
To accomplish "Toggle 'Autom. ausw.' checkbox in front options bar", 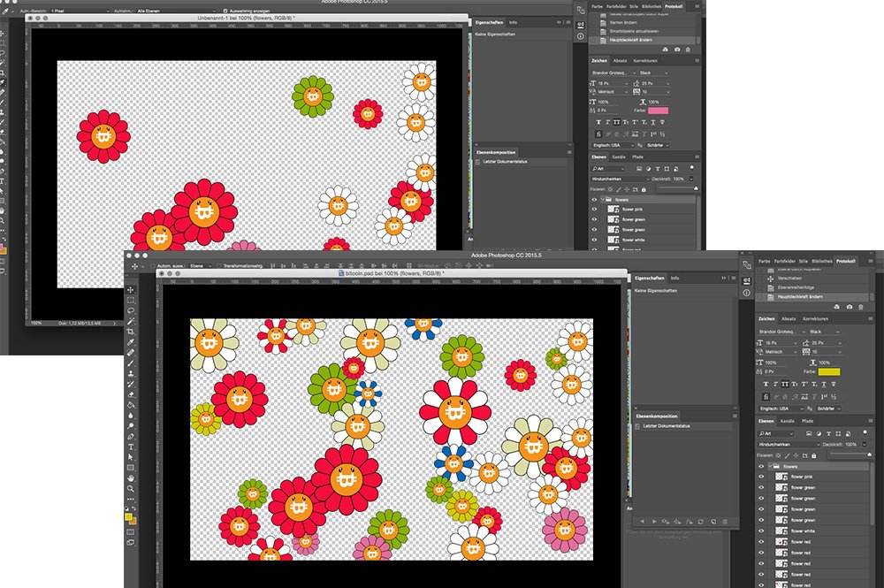I will tap(152, 266).
